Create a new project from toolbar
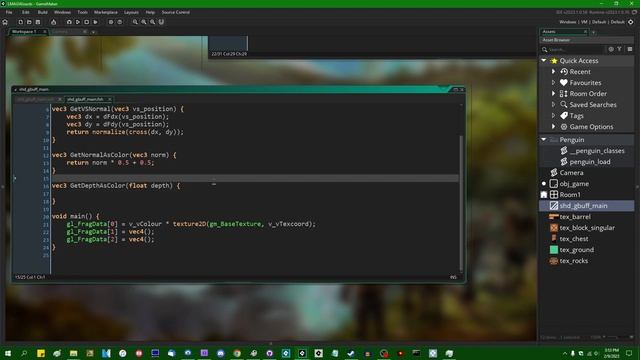Viewport: 640px width, 360px height. (20, 22)
